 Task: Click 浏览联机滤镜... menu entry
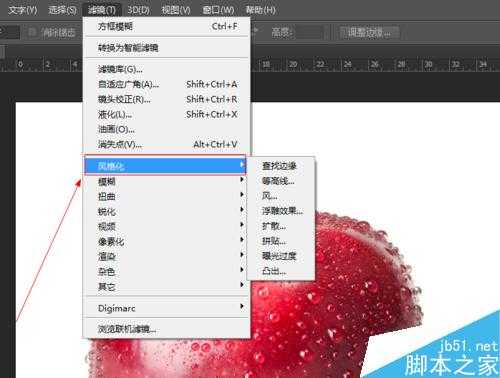[x=167, y=329]
